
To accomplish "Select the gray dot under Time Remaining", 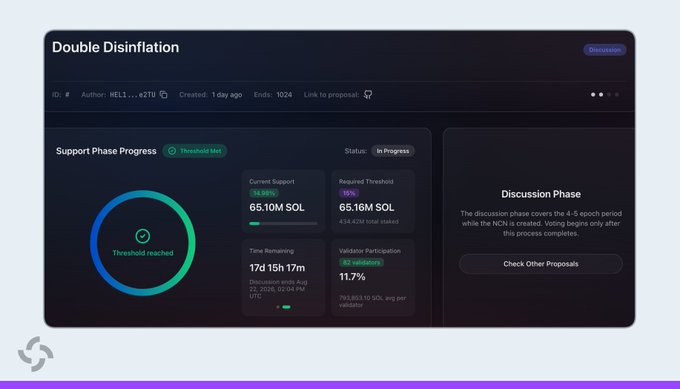I will [278, 307].
